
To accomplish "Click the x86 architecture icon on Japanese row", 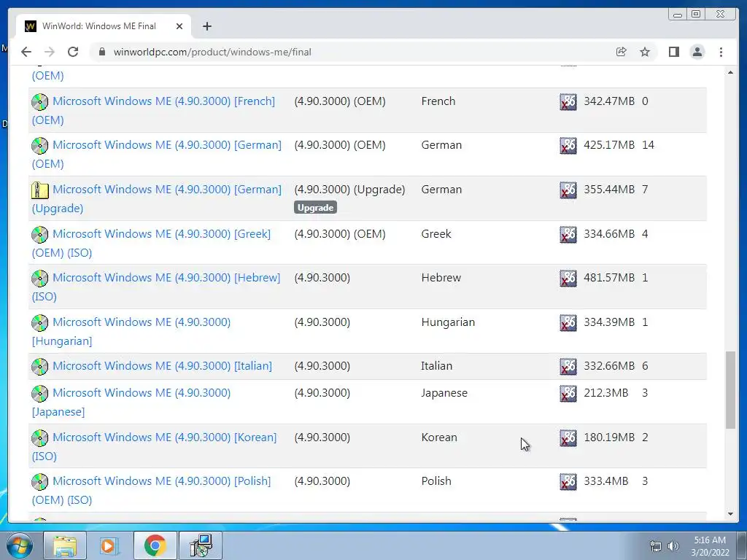I will click(568, 393).
